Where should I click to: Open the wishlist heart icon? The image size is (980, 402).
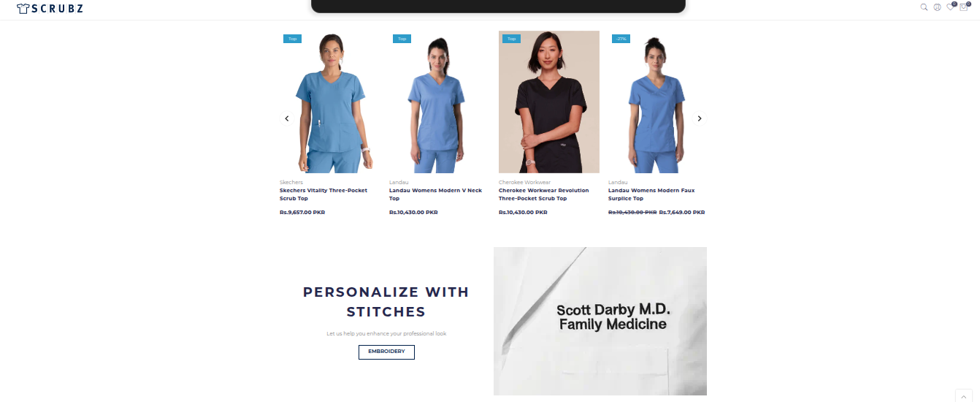(950, 7)
